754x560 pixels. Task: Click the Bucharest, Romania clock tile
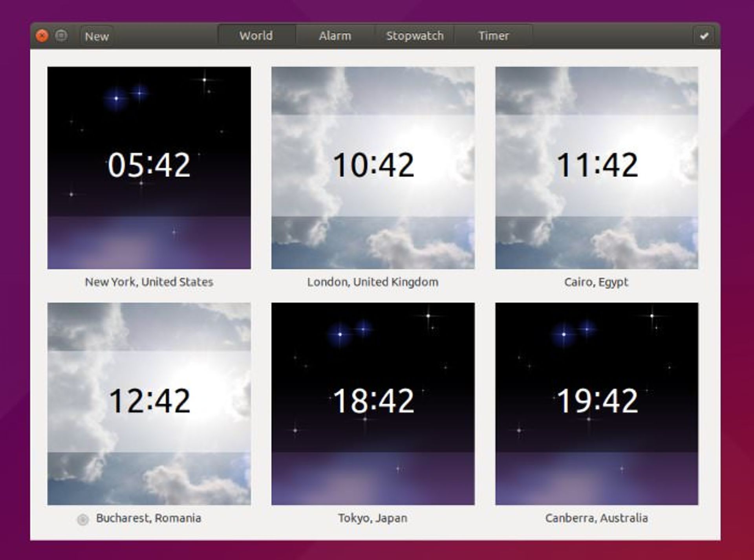(x=148, y=401)
